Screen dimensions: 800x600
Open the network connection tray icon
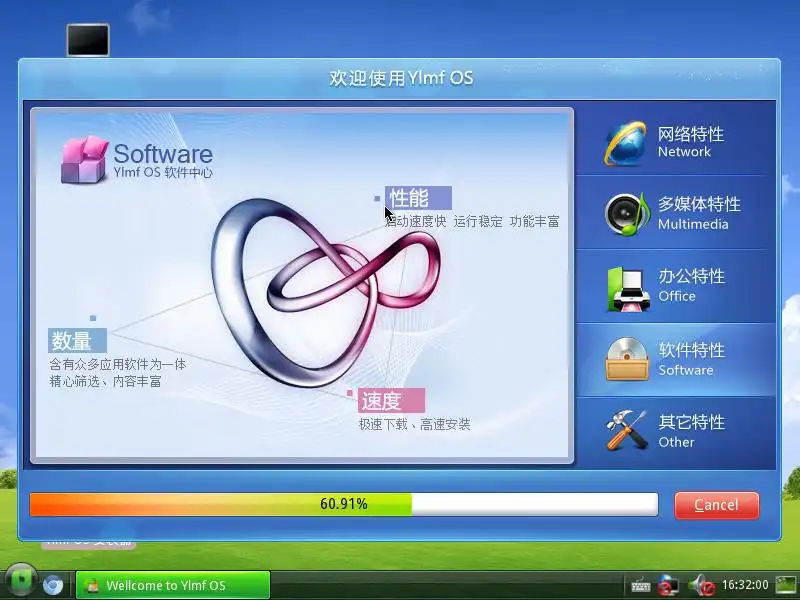(668, 585)
